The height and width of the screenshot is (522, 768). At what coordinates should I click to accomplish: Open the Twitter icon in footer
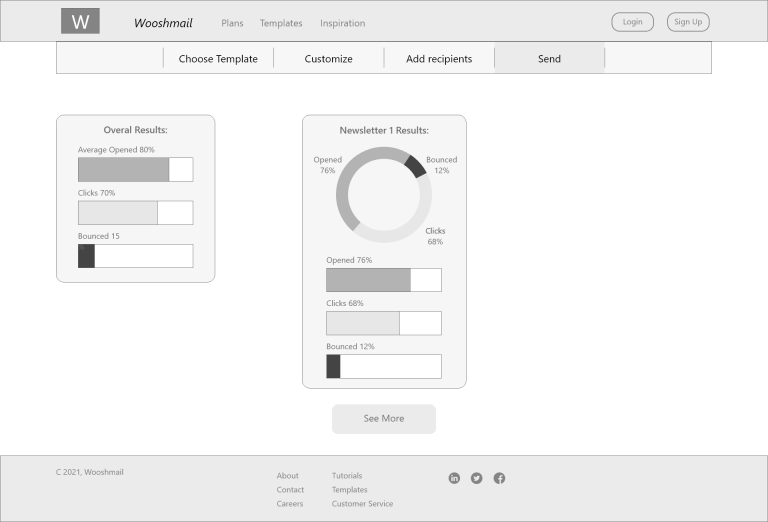(476, 478)
